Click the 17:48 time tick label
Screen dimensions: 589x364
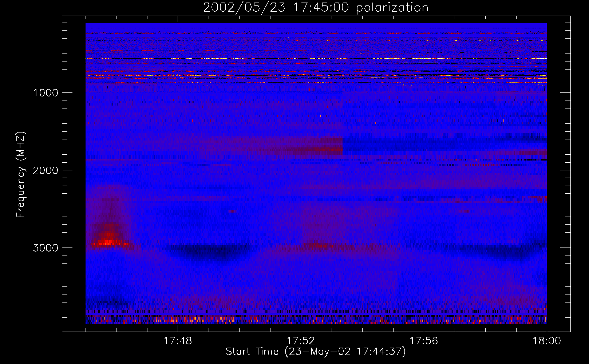(x=178, y=341)
